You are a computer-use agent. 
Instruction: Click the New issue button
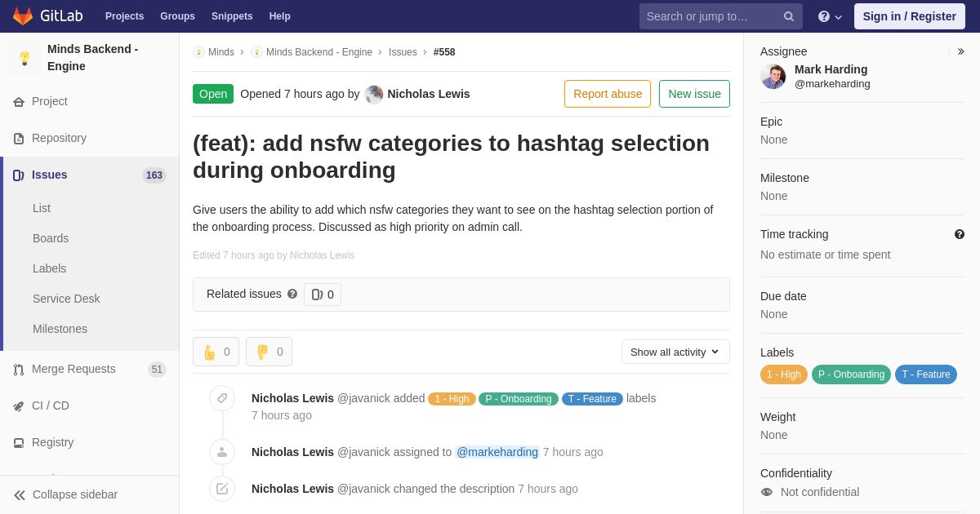click(694, 94)
